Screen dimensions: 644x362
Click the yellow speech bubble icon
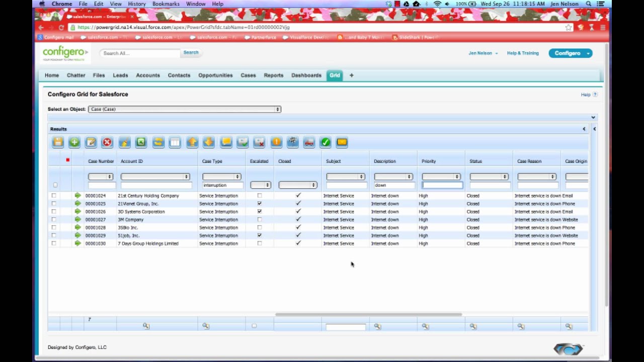[226, 142]
